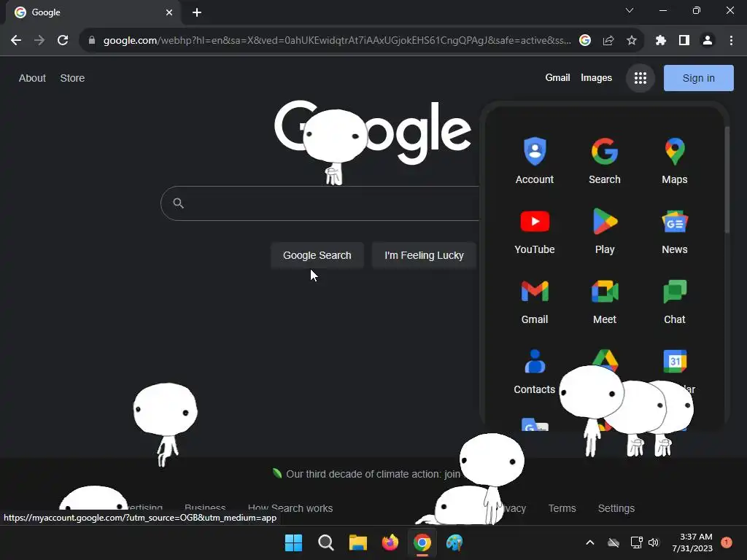Open the climate action announcement link

(373, 474)
